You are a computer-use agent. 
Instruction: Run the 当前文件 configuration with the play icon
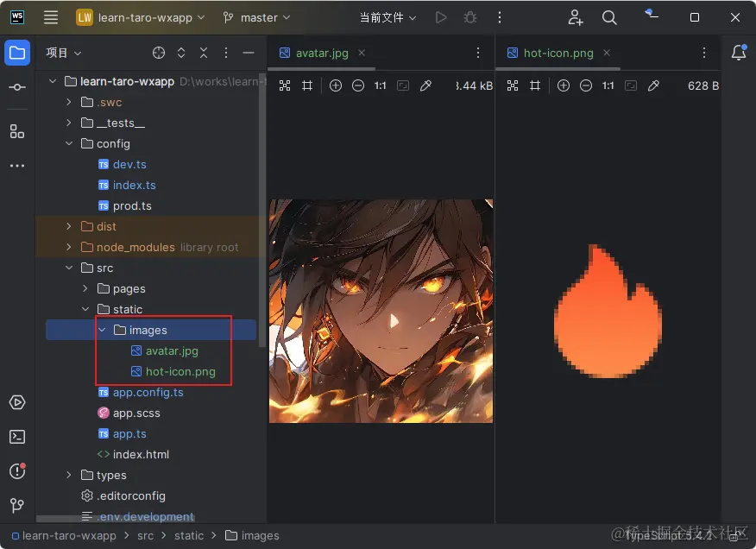coord(440,16)
